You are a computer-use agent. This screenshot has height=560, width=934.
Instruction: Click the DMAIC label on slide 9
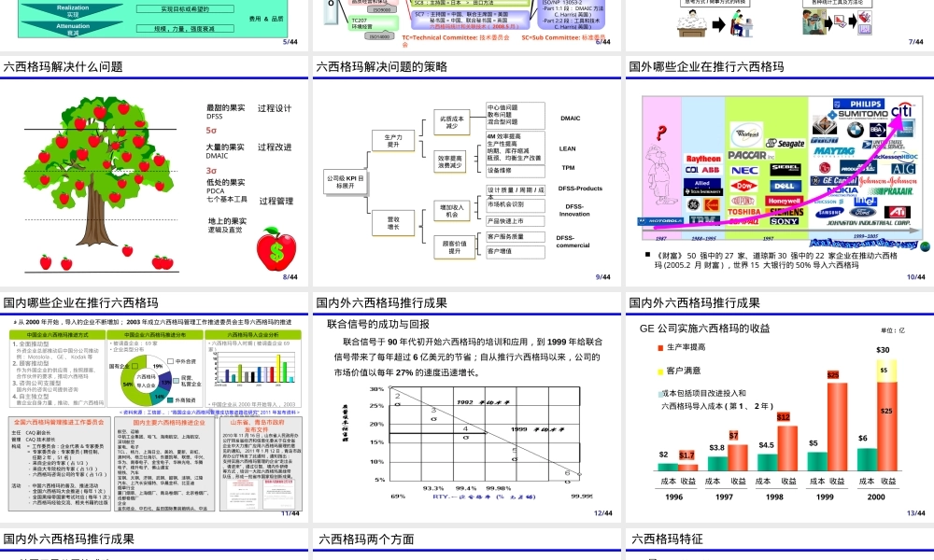(570, 119)
